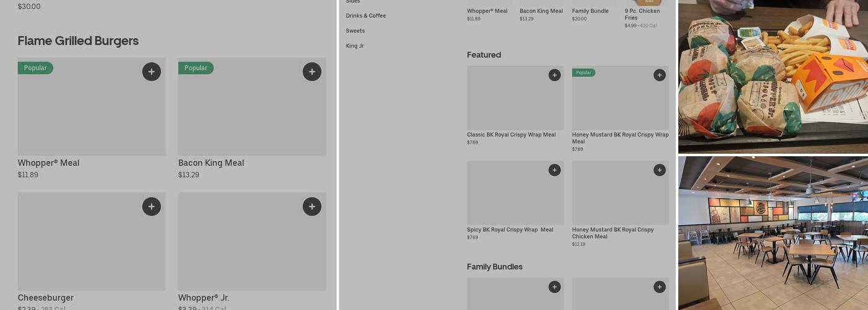
Task: Open Spicy BK Royal Crispy Wrap Meal image
Action: [x=515, y=193]
